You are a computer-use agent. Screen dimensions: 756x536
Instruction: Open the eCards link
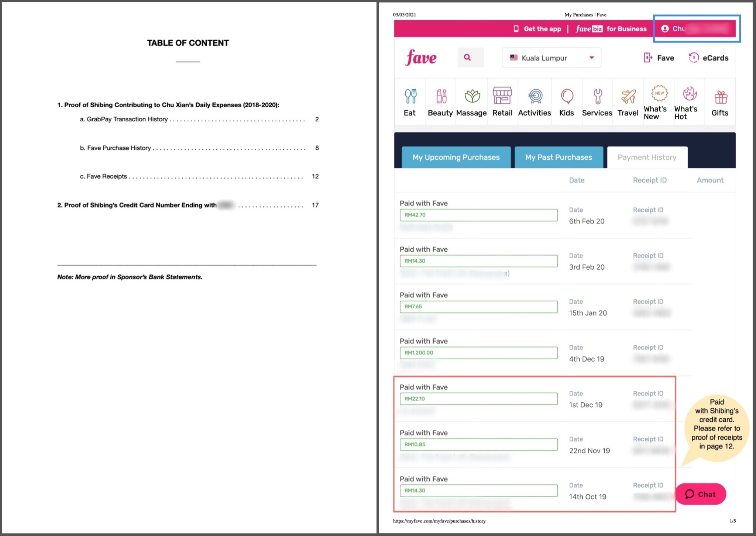709,58
